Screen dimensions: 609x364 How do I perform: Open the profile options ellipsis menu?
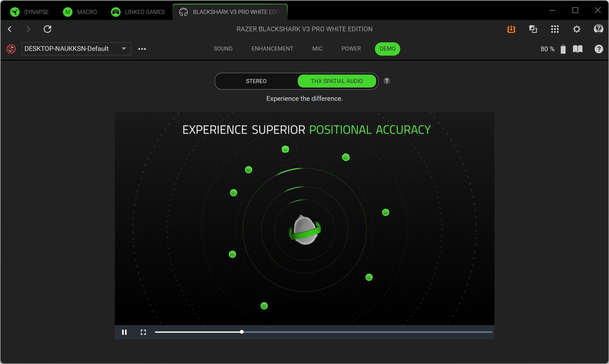[142, 49]
